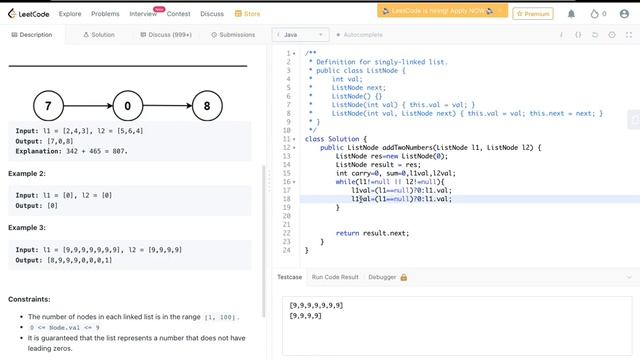Open the Discuss (999+) tab
640x360 pixels.
(166, 35)
